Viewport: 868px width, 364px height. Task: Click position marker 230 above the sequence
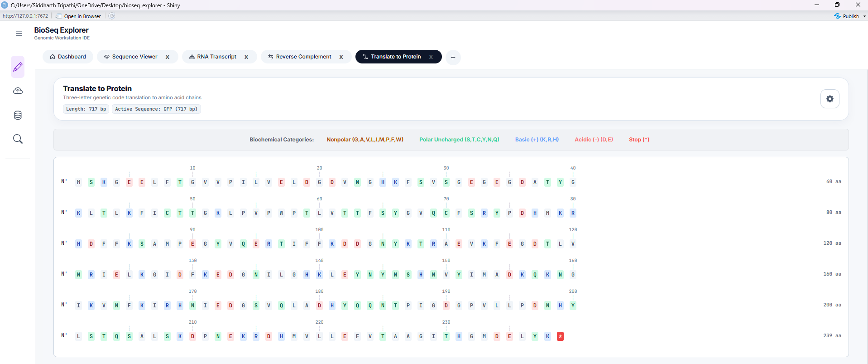446,322
